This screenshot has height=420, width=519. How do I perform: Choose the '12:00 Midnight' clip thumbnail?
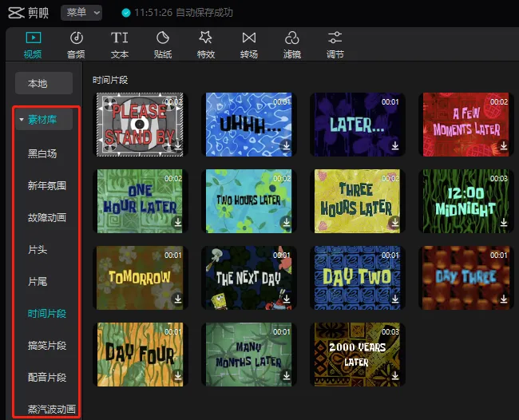(464, 200)
